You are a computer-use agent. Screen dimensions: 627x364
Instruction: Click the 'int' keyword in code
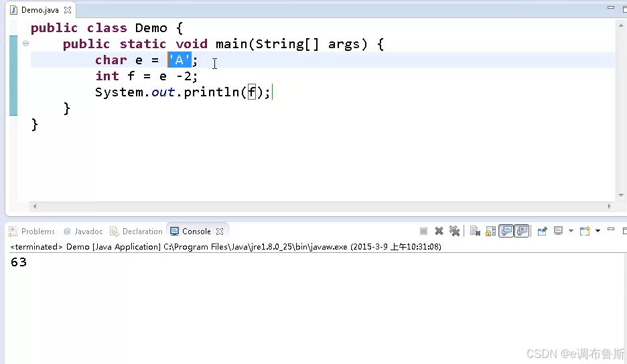pos(107,76)
